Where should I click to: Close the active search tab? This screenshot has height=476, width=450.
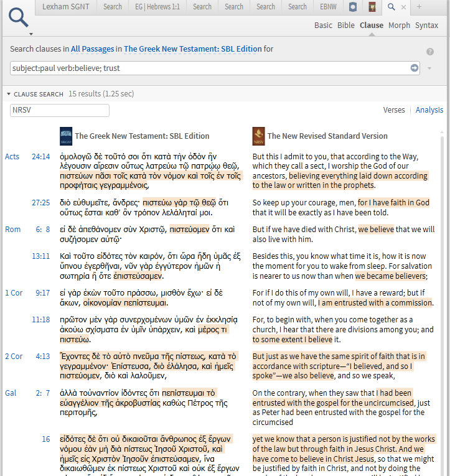(403, 7)
